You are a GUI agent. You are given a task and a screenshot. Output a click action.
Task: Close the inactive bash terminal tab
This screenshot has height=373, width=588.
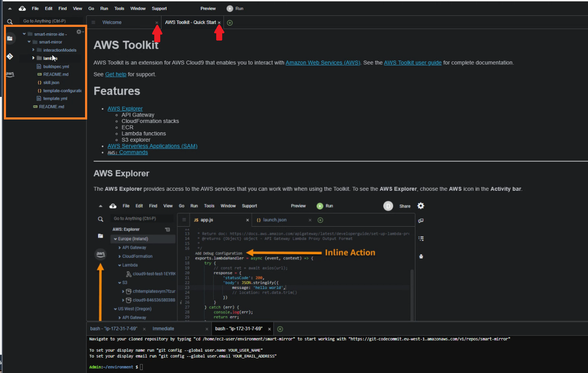pyautogui.click(x=144, y=329)
